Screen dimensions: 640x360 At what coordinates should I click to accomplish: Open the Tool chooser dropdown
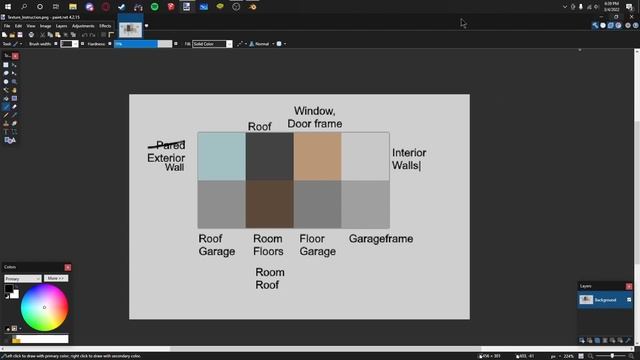(18, 44)
